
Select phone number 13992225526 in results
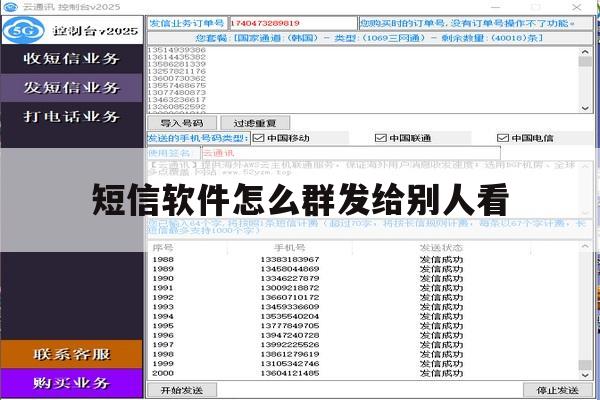tap(290, 345)
